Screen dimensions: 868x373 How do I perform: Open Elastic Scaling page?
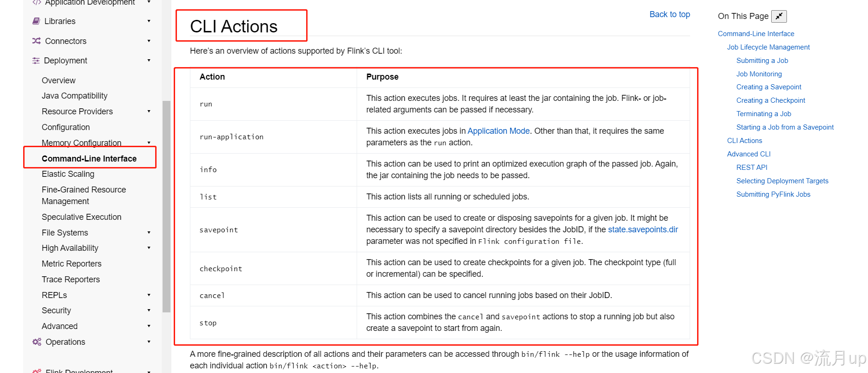68,174
